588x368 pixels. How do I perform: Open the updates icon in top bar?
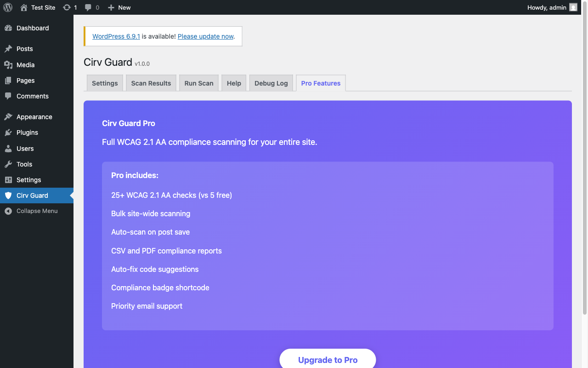[67, 7]
